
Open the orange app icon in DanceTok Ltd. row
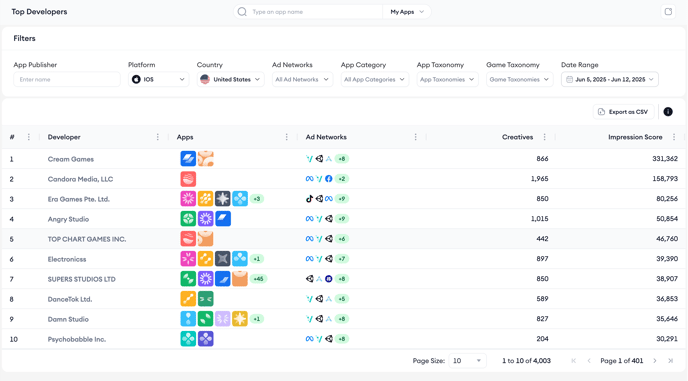click(x=188, y=299)
